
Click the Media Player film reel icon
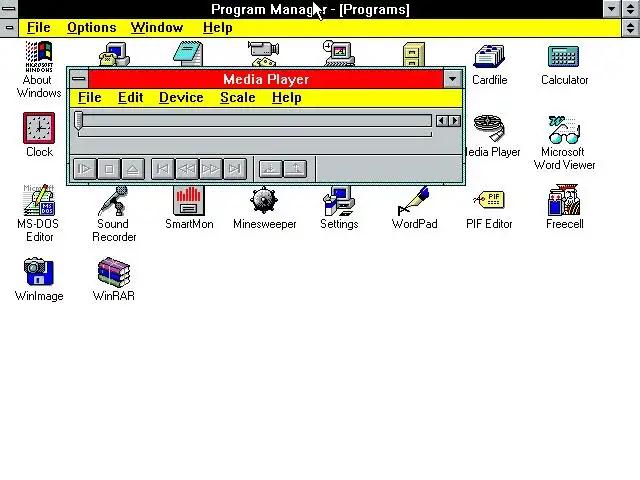489,128
